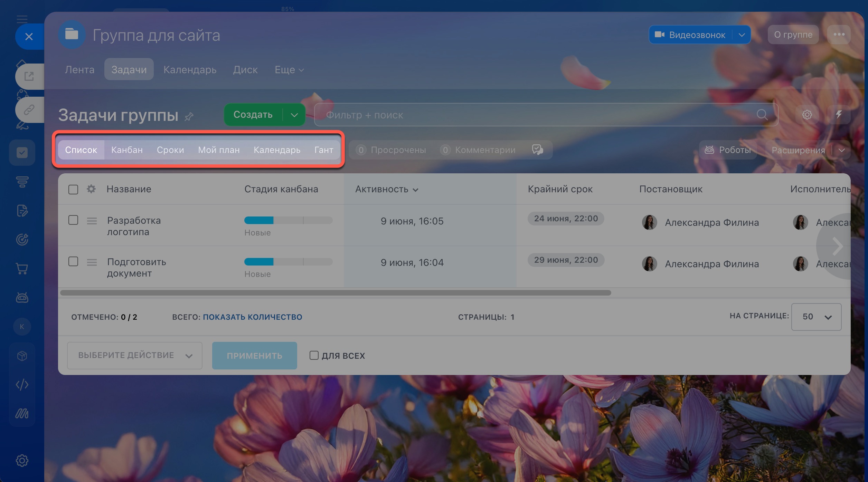The width and height of the screenshot is (868, 482).
Task: Open group page in new window icon
Action: pos(29,76)
